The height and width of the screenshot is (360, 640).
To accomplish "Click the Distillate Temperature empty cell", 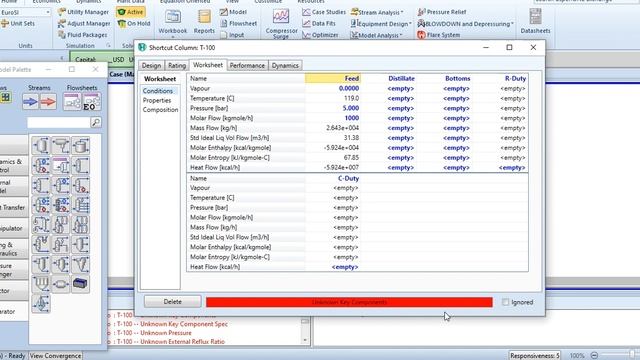I will (389, 98).
